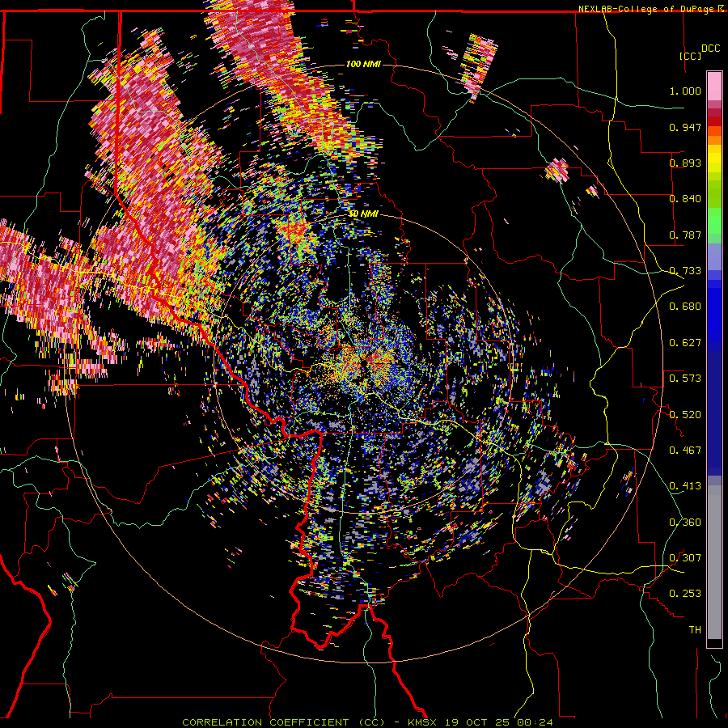Select the 1.000 legend value

coord(685,91)
